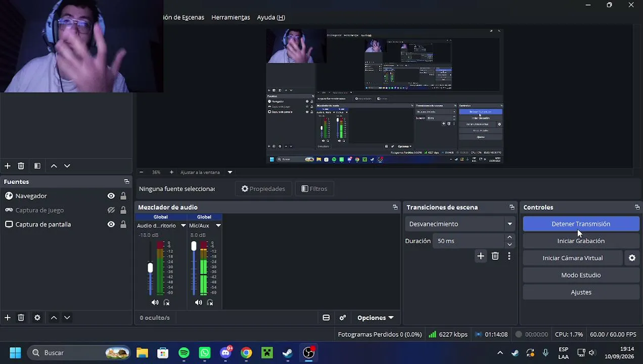Open source properties gear in Fuentes toolbar
Image resolution: width=643 pixels, height=364 pixels.
[x=37, y=317]
